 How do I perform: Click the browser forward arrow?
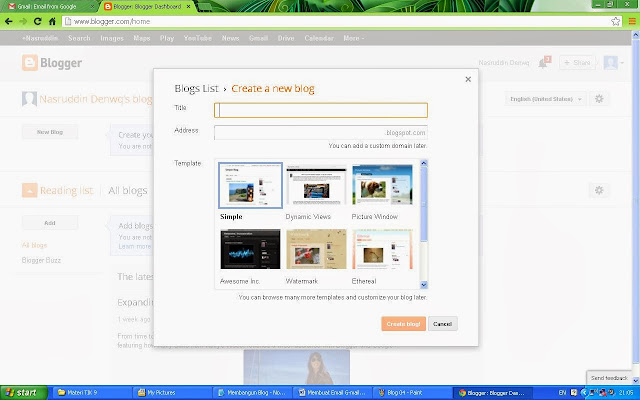(23, 21)
